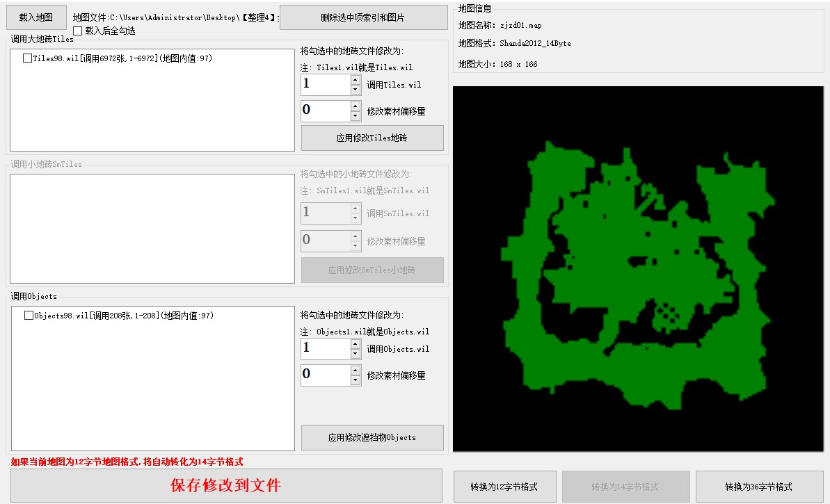Enable the 载入后全勾选 checkbox
The height and width of the screenshot is (504, 830).
(78, 31)
